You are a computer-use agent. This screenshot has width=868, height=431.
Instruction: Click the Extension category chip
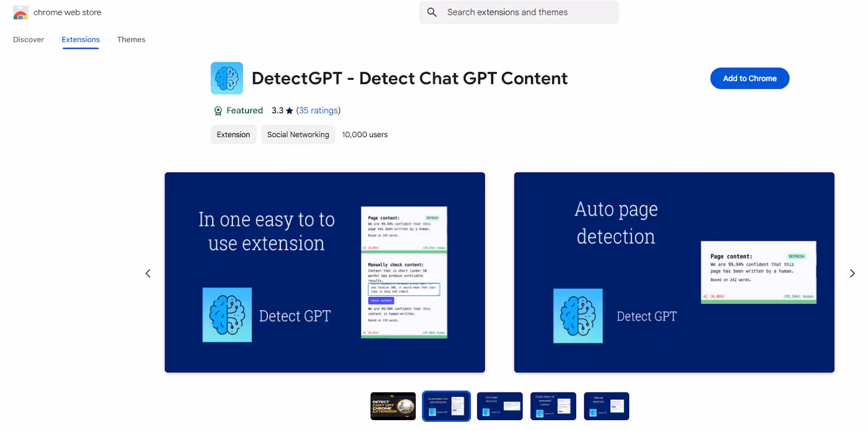[x=233, y=134]
